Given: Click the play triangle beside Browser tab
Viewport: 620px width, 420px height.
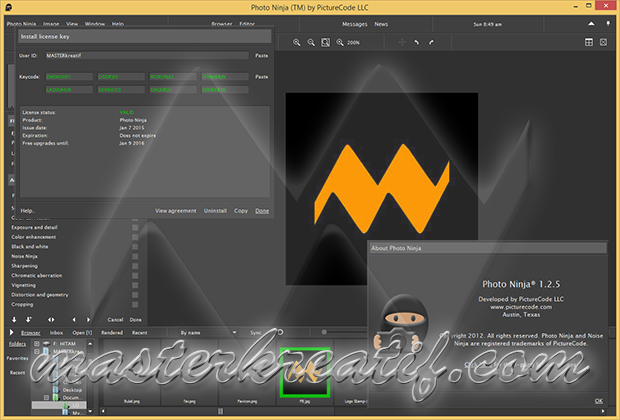Looking at the screenshot, I should tap(12, 333).
